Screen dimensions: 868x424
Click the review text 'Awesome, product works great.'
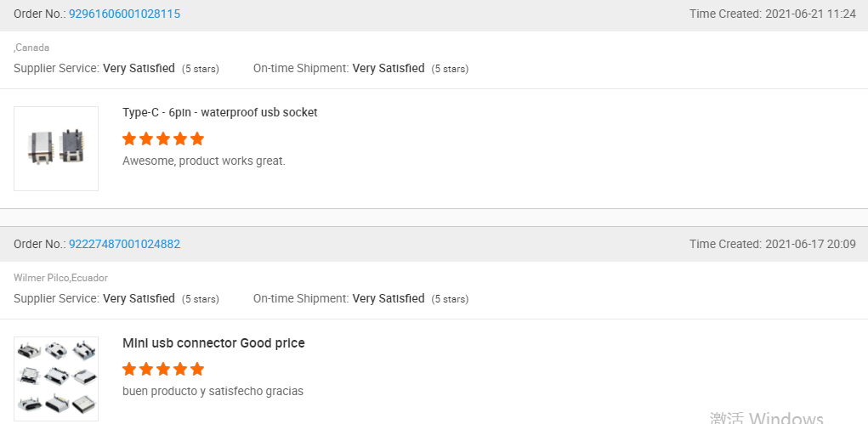[x=204, y=161]
